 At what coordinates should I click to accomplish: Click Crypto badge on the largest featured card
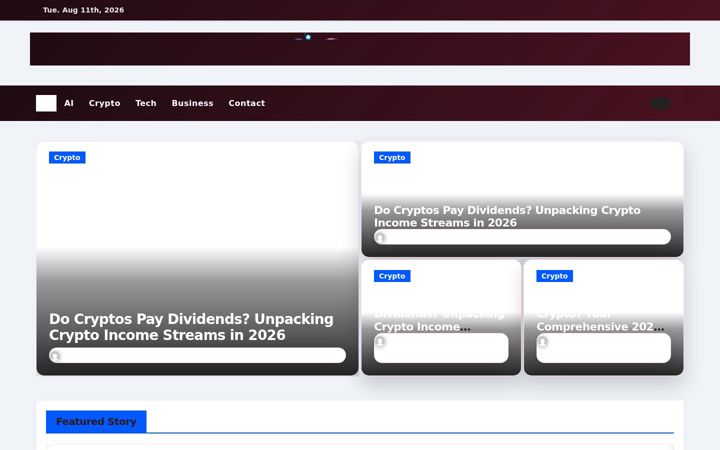pos(67,158)
